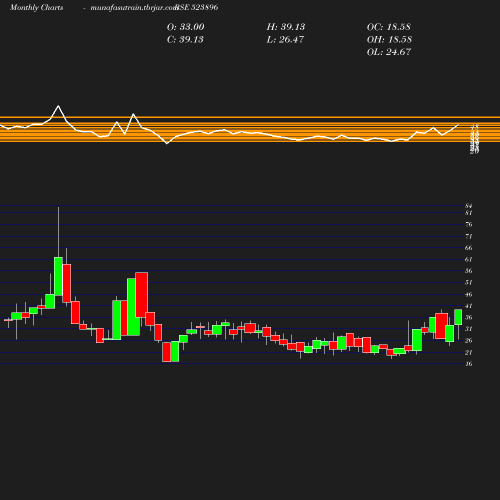Click the 76 price axis label
500x500 pixels.
click(469, 224)
